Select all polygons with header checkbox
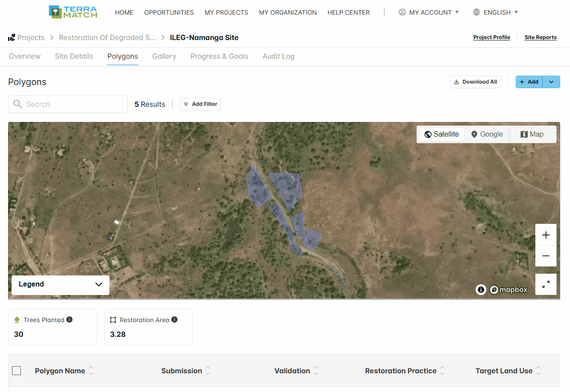This screenshot has width=570, height=392. [x=16, y=371]
